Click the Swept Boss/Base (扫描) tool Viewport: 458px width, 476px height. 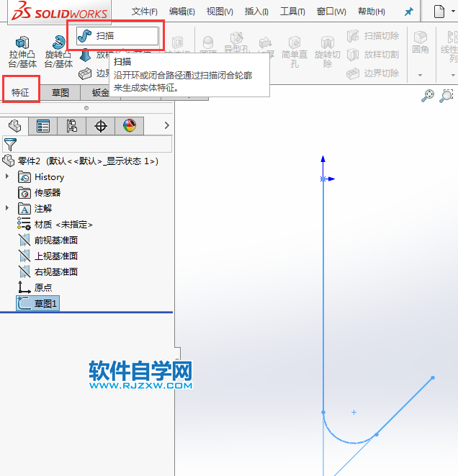tap(117, 36)
